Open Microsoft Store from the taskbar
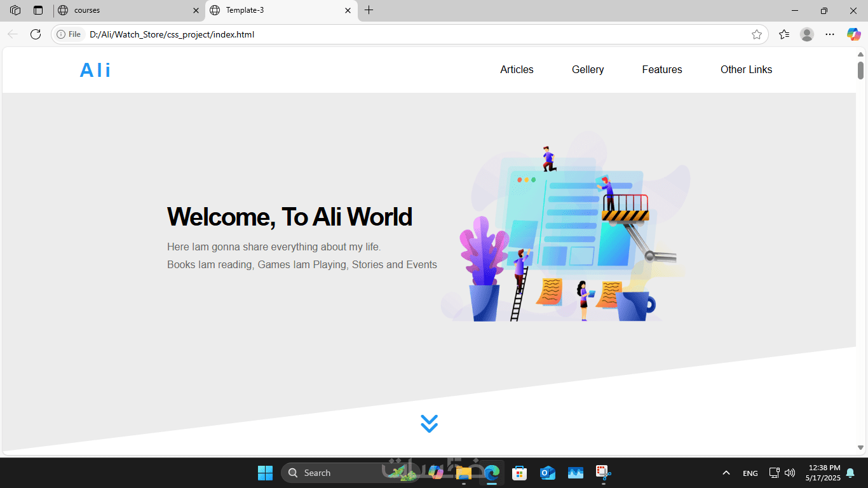 coord(520,473)
